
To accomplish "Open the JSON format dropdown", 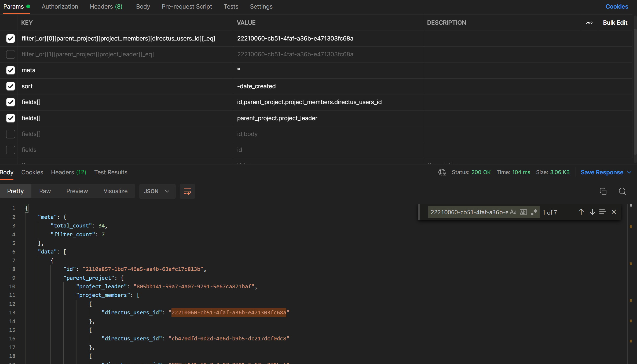I will pyautogui.click(x=157, y=191).
